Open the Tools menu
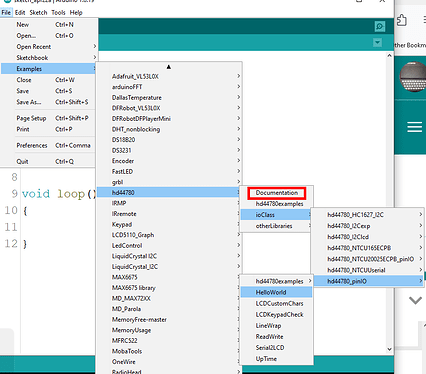The image size is (426, 374). point(58,13)
